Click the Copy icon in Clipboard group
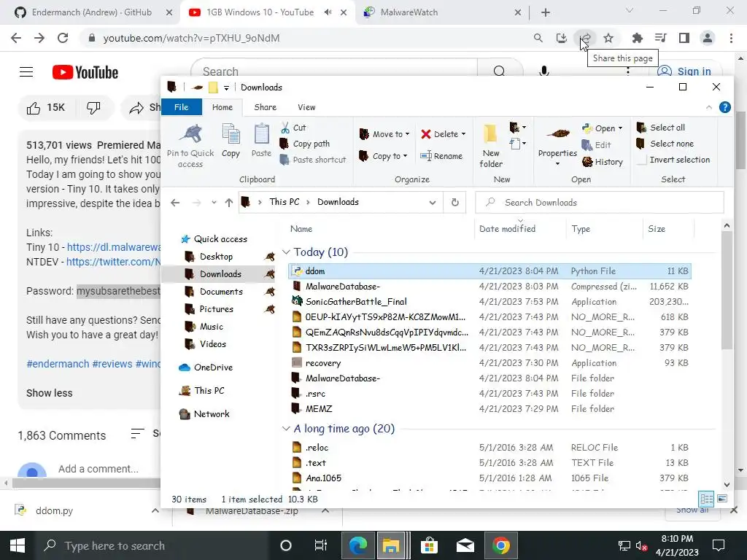 (231, 135)
